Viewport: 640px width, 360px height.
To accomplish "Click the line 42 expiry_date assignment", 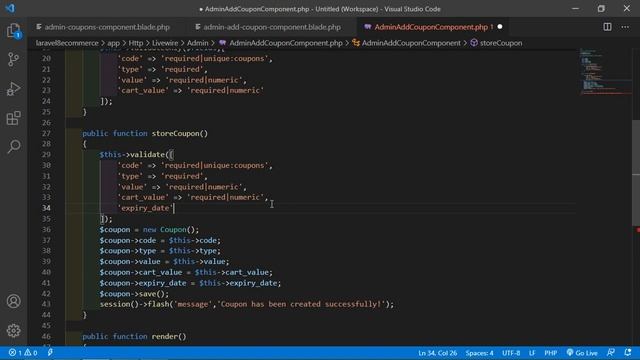I will coord(190,283).
